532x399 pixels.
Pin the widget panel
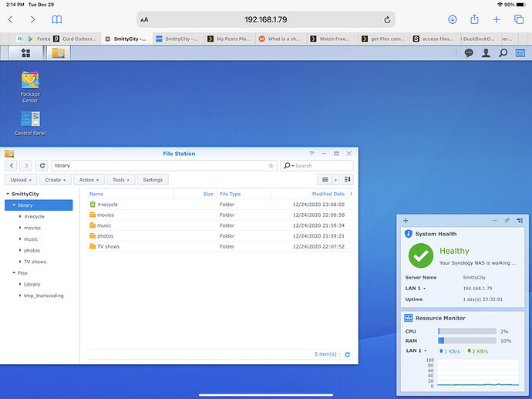507,221
